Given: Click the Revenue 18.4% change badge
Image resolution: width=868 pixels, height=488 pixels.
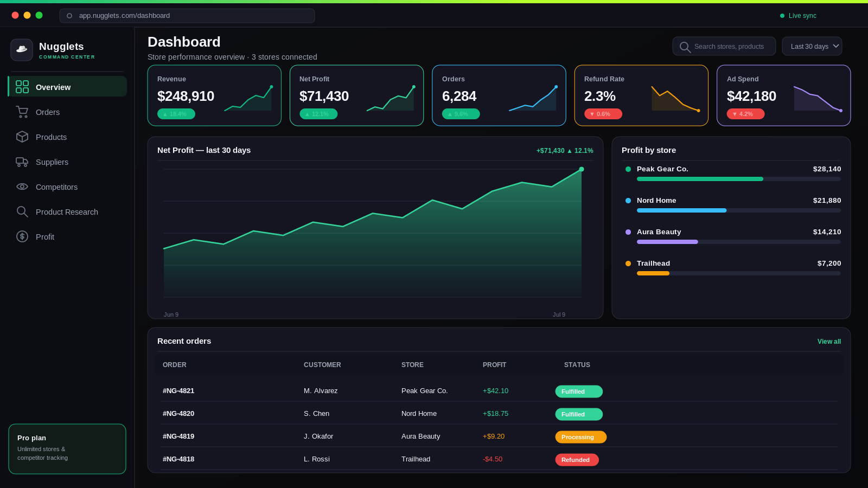Looking at the screenshot, I should pos(176,114).
